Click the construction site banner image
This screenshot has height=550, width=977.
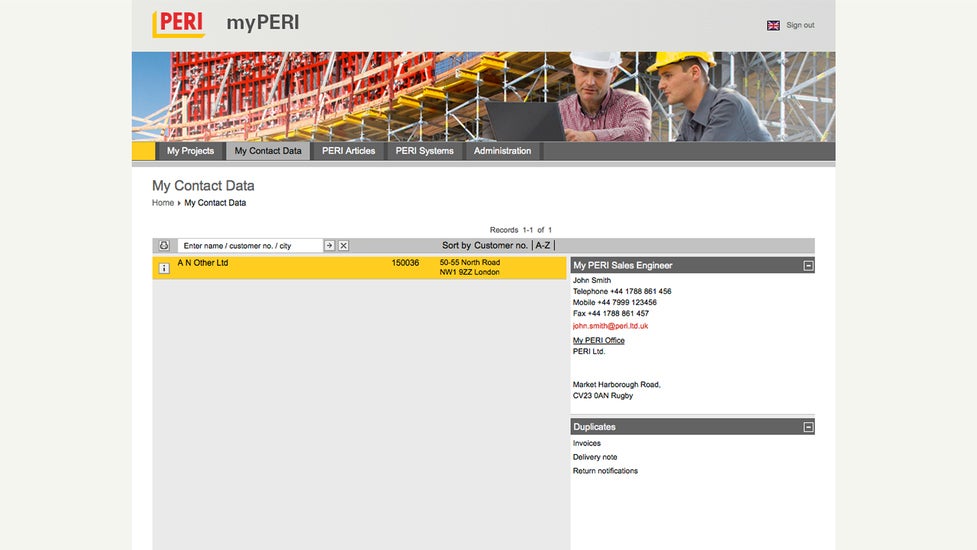(x=484, y=97)
